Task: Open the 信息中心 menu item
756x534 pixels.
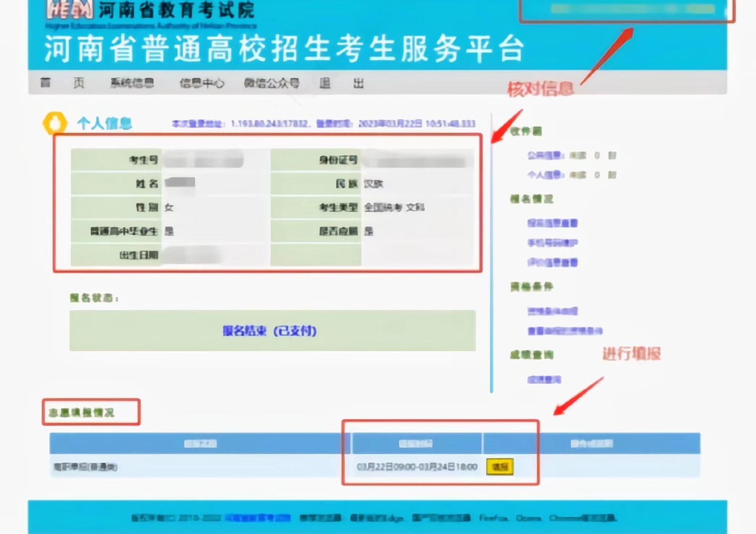Action: point(202,83)
